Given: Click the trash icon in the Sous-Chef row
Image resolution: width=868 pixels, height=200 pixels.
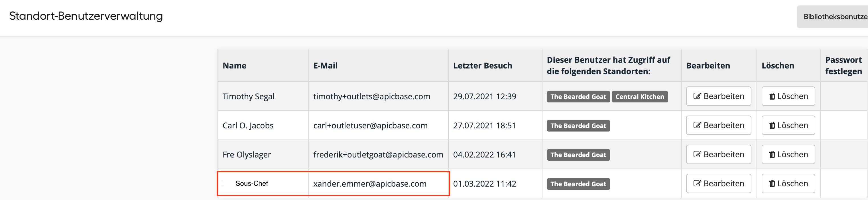Looking at the screenshot, I should pos(772,183).
